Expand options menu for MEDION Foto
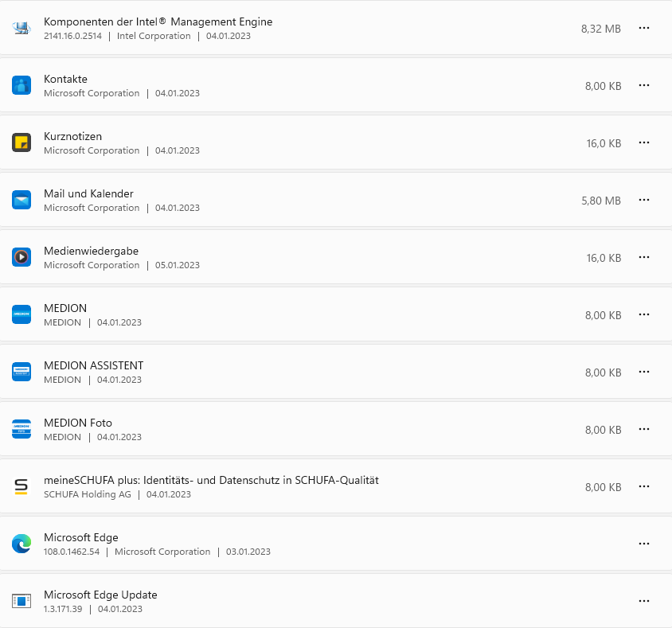 [x=644, y=430]
